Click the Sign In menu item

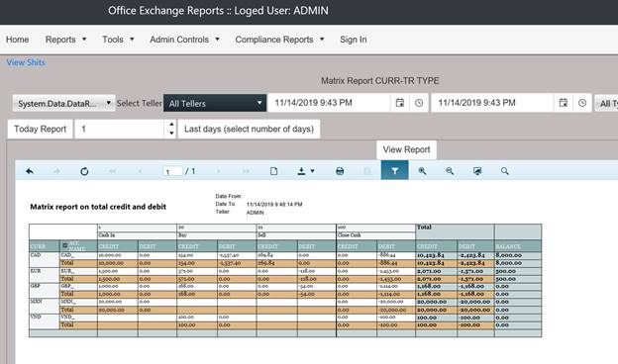(x=354, y=40)
